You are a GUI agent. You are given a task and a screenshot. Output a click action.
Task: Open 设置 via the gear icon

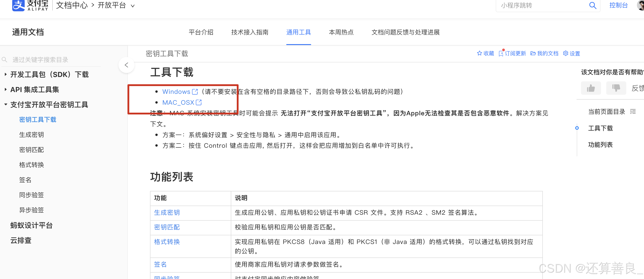pos(565,53)
